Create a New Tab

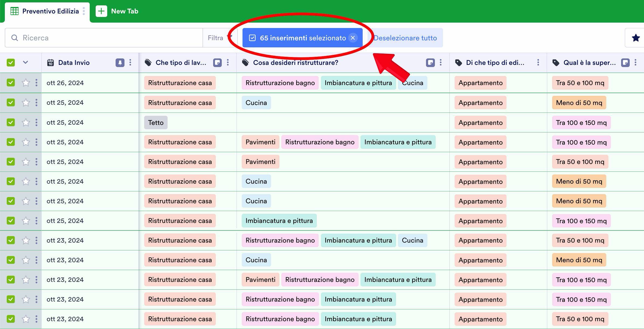point(116,11)
